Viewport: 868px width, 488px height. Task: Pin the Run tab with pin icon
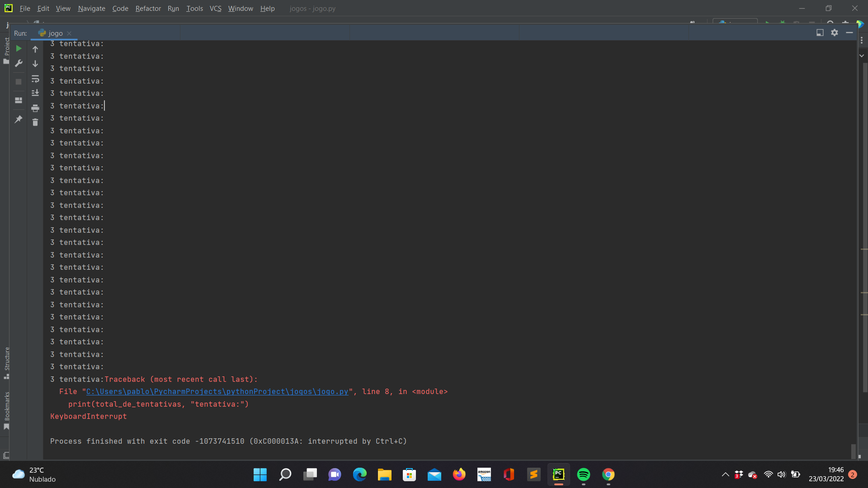[19, 119]
